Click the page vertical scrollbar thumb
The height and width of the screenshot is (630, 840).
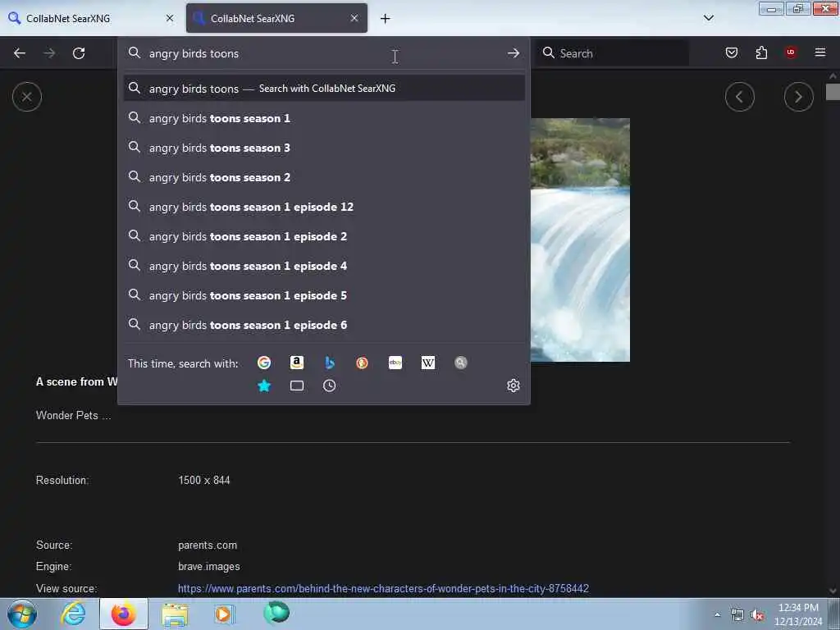(x=832, y=92)
